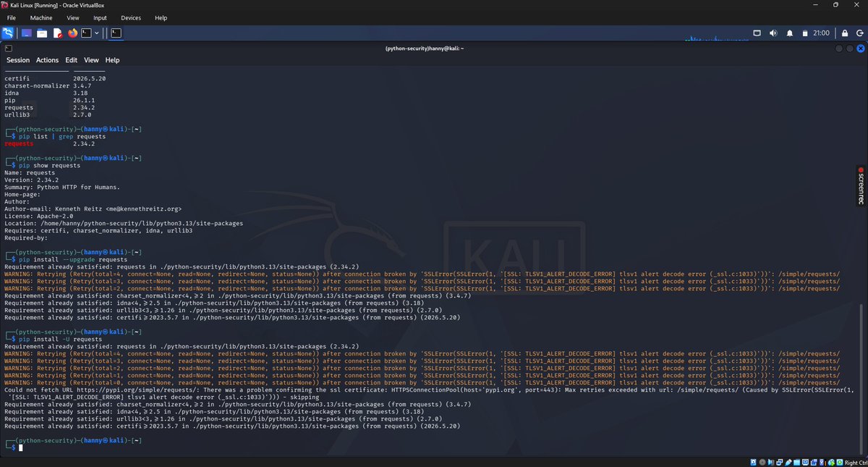The image size is (868, 467).
Task: Open the terminal Session menu
Action: tap(19, 60)
